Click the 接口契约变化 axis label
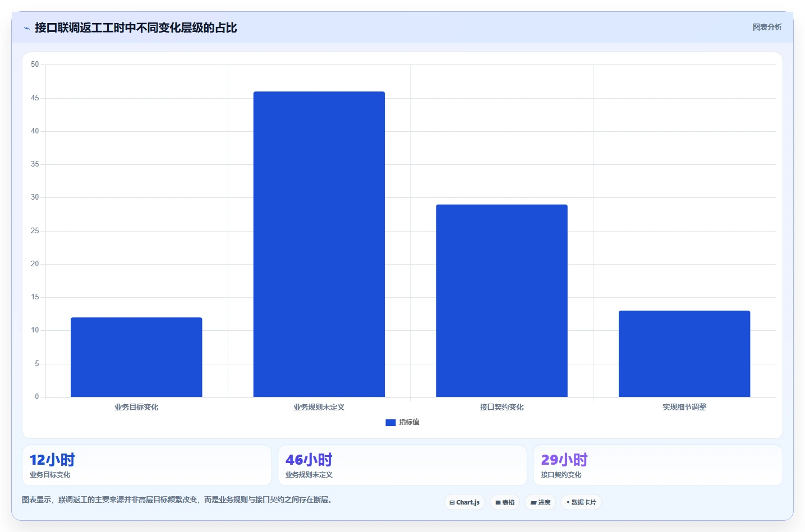Image resolution: width=805 pixels, height=532 pixels. pos(502,408)
